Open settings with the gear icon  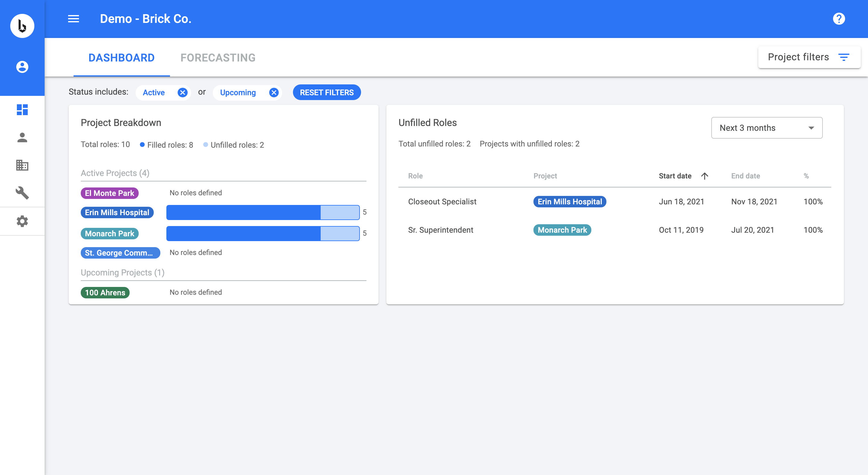click(22, 221)
